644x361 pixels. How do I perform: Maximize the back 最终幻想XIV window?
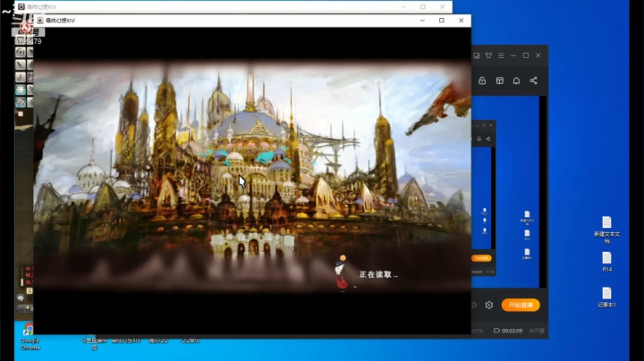422,6
